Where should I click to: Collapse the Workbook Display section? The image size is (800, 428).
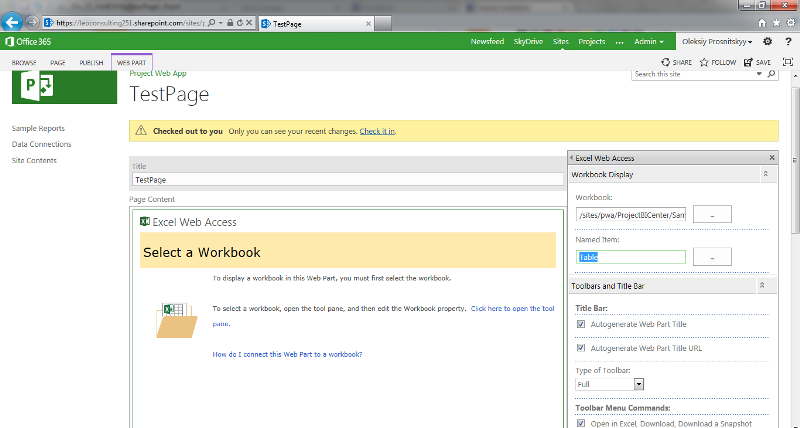766,174
